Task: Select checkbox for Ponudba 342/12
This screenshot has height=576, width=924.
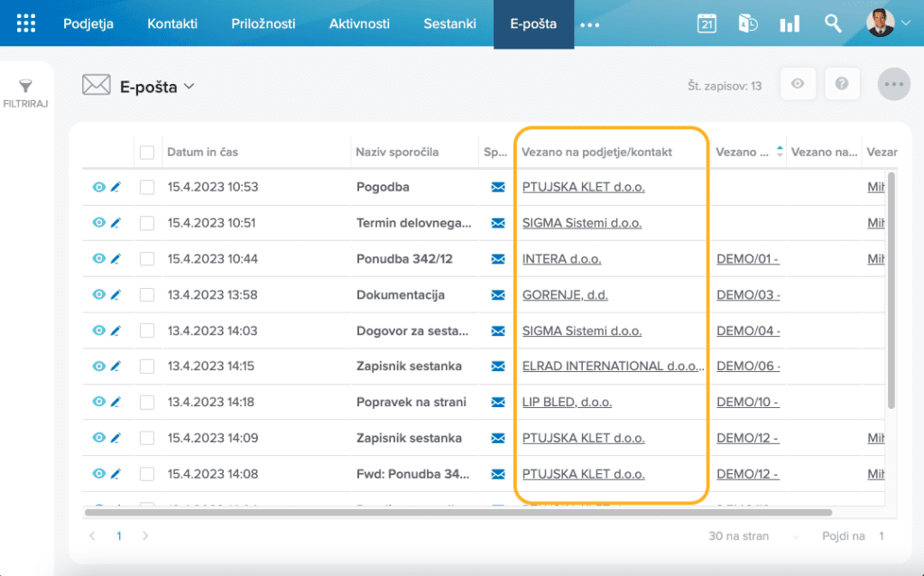Action: [147, 259]
